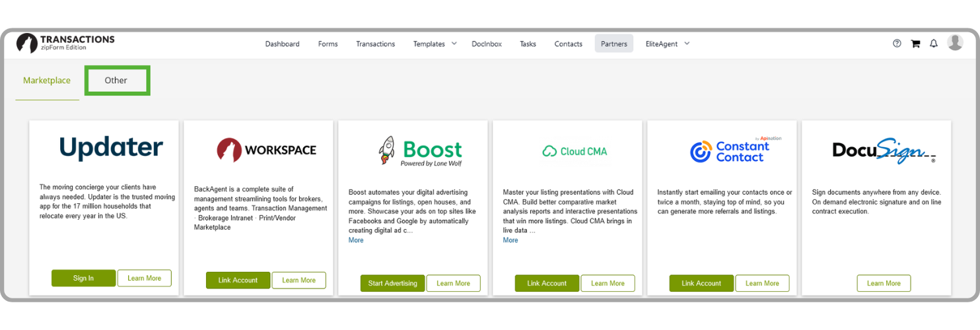
Task: Click the Boost rocket logo
Action: point(421,151)
